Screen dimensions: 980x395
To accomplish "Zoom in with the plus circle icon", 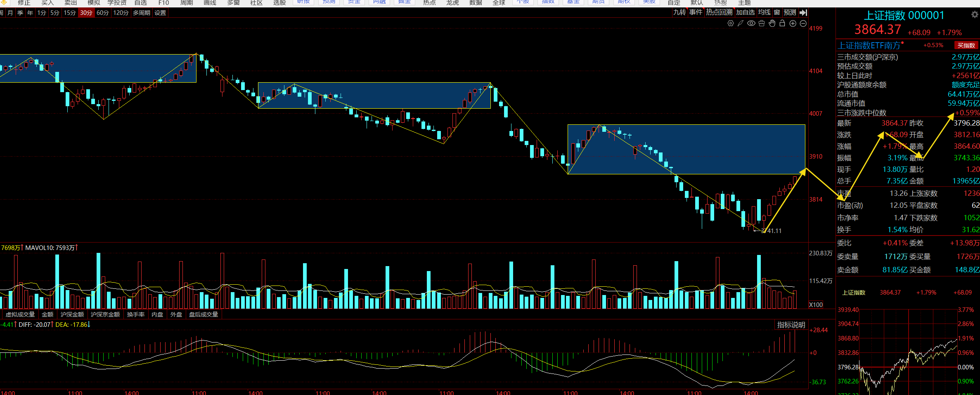I will 793,24.
